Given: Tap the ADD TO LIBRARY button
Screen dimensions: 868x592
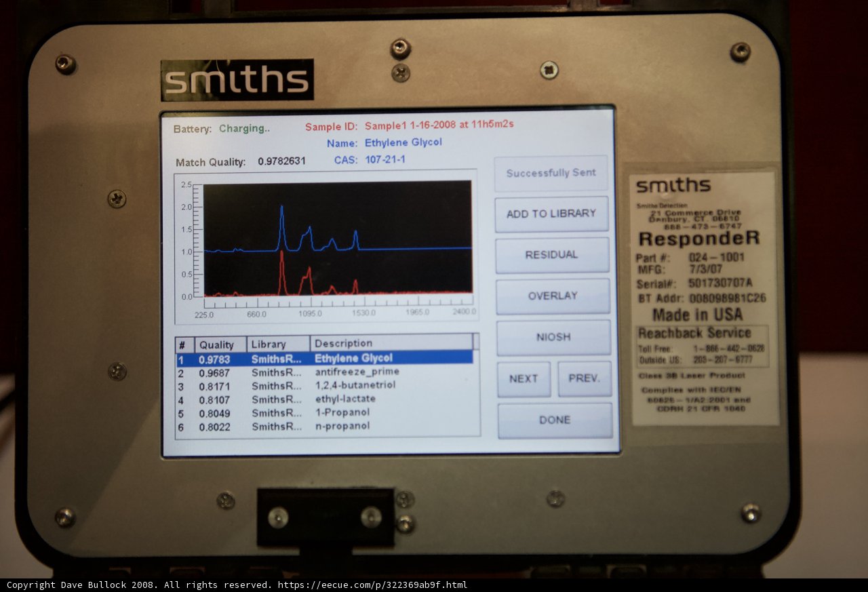Looking at the screenshot, I should coord(551,214).
